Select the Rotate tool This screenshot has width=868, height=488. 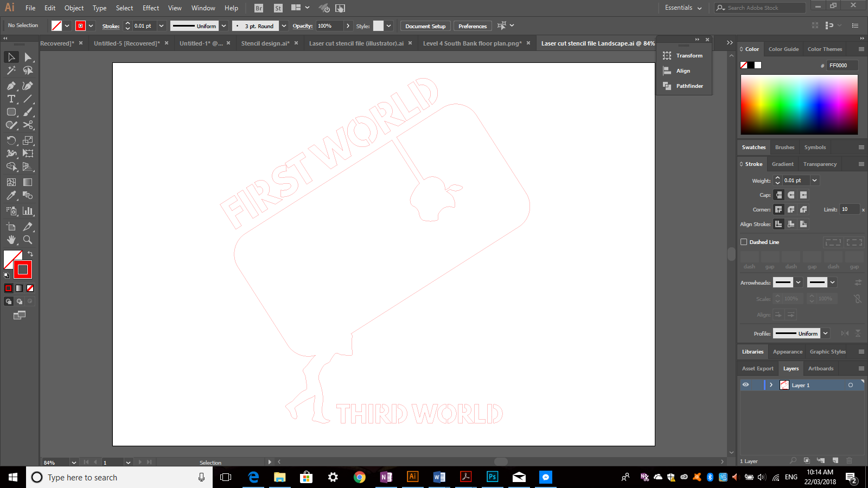(11, 140)
